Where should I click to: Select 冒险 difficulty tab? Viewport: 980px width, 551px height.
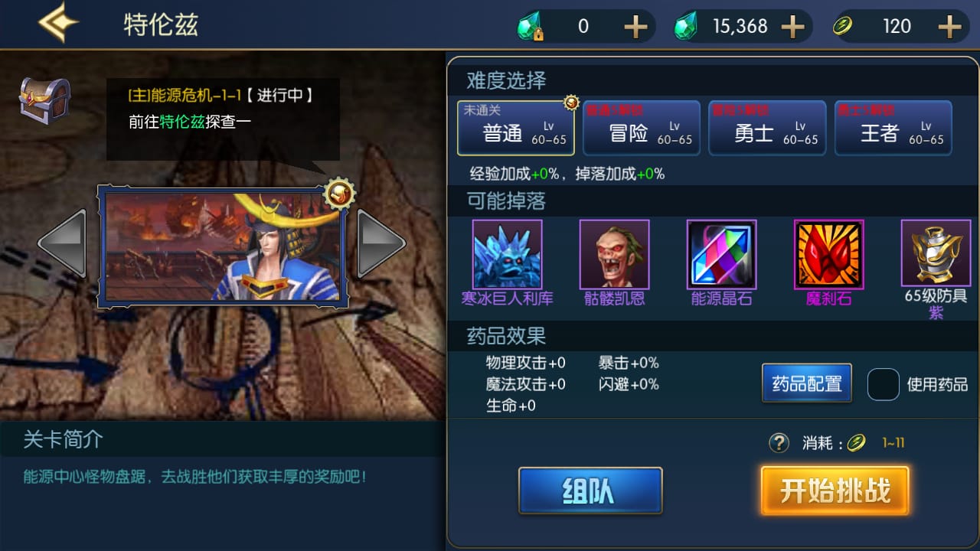(x=642, y=128)
